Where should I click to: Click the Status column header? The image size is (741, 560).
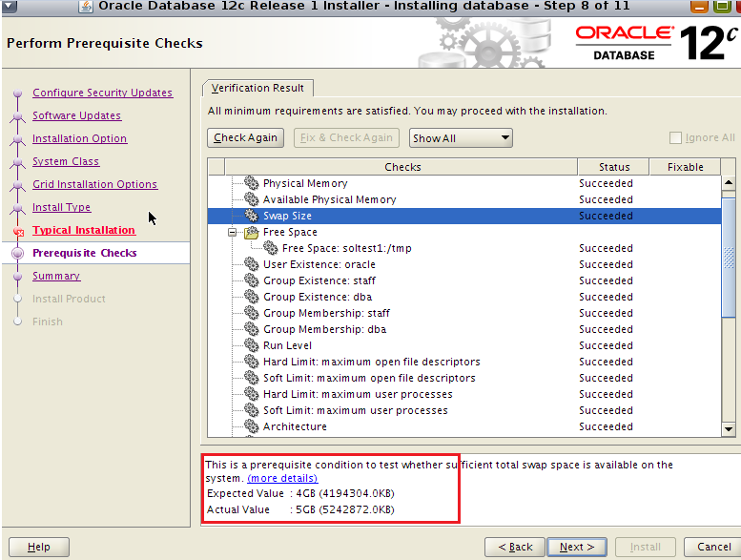(x=614, y=167)
